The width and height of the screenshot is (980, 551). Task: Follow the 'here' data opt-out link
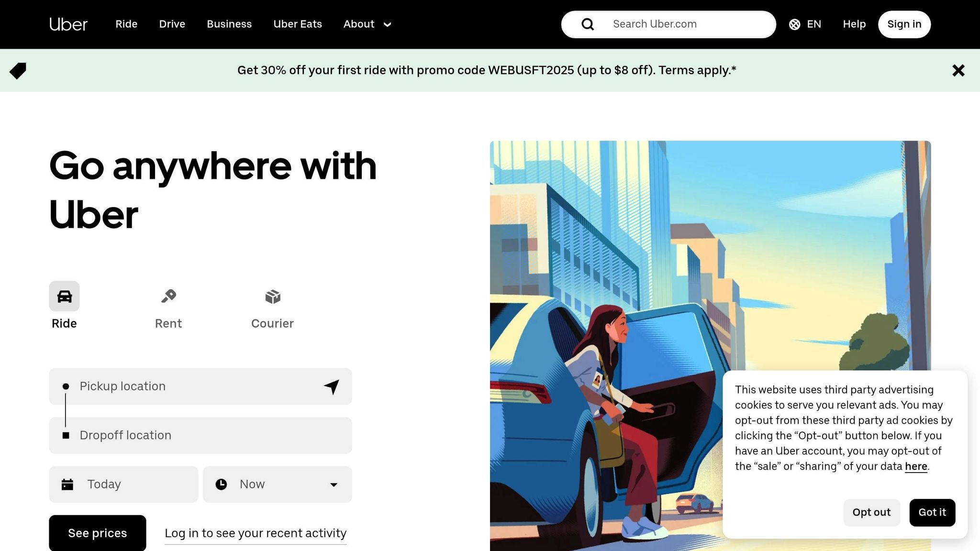pos(916,466)
